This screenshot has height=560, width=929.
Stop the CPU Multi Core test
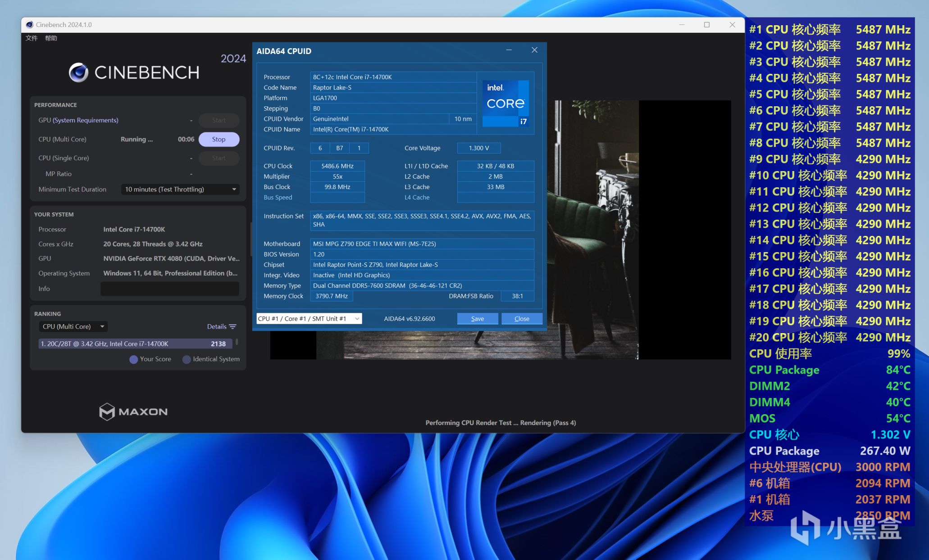coord(219,140)
